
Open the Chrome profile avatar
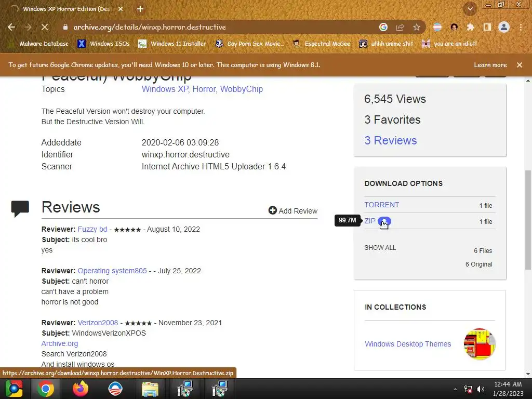point(504,27)
